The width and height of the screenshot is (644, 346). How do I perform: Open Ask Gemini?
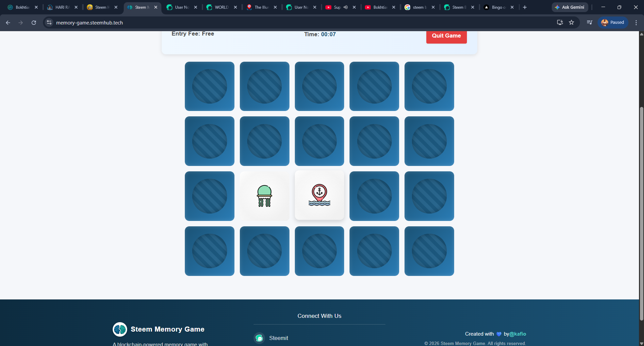pyautogui.click(x=570, y=7)
